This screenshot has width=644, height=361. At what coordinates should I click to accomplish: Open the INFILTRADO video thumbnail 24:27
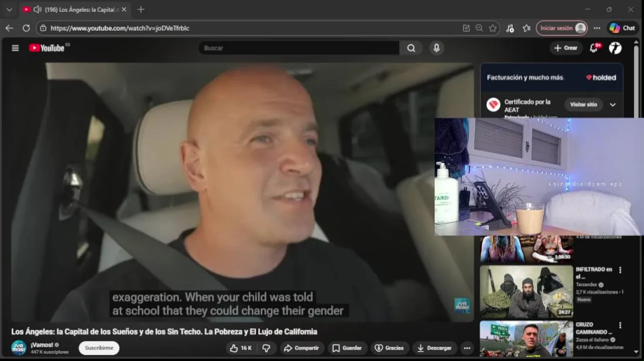tap(526, 291)
